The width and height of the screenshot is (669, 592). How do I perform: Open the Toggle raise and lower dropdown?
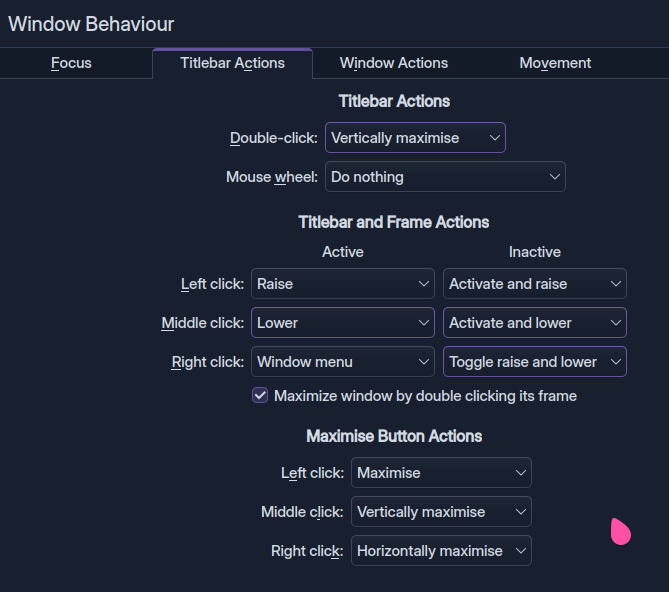(x=534, y=362)
